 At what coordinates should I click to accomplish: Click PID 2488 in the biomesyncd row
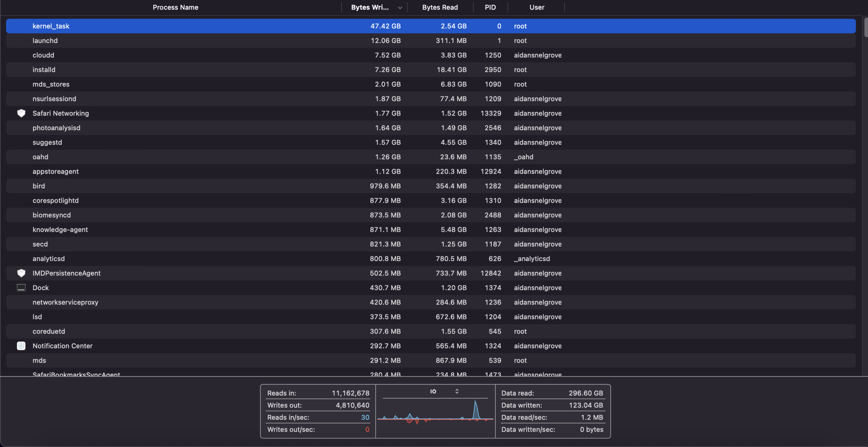tap(493, 215)
